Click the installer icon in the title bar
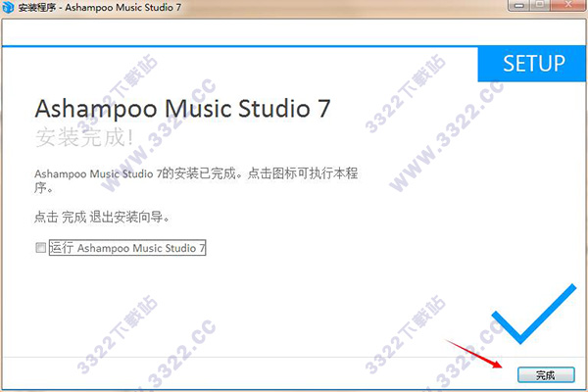Image resolution: width=588 pixels, height=392 pixels. [8, 7]
